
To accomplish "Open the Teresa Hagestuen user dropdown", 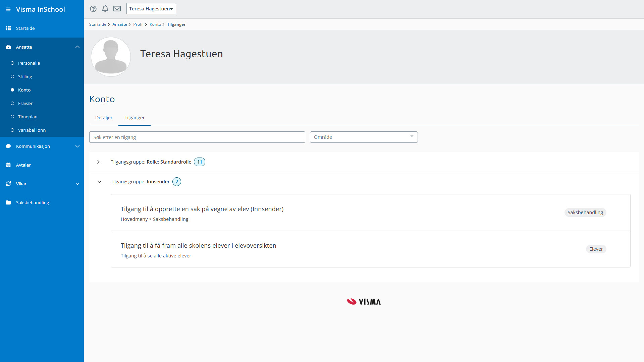I will click(151, 9).
